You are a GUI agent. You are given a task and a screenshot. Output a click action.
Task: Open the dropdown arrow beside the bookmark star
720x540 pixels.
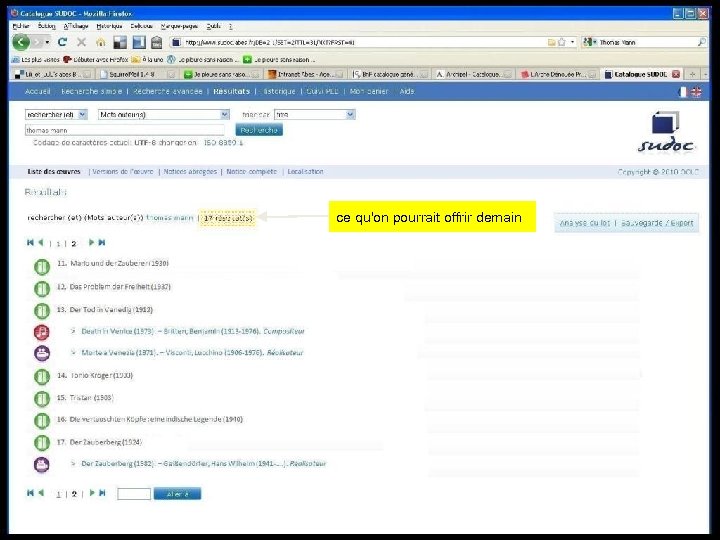pyautogui.click(x=572, y=42)
